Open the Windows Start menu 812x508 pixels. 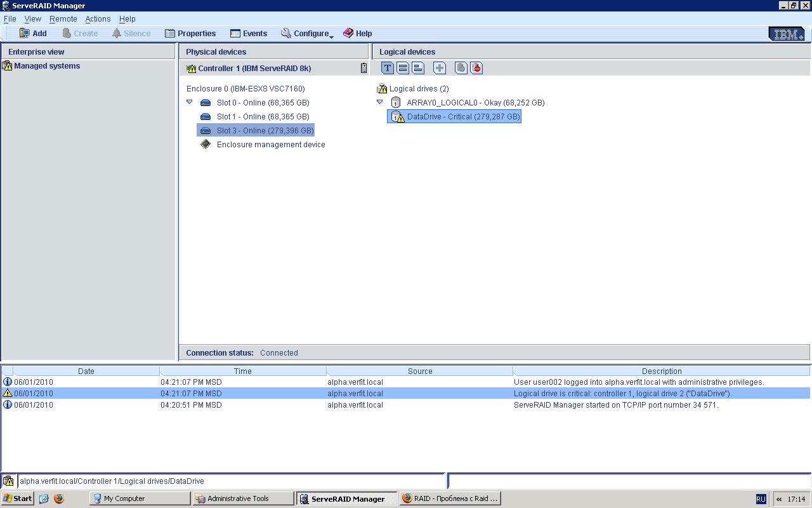click(17, 498)
